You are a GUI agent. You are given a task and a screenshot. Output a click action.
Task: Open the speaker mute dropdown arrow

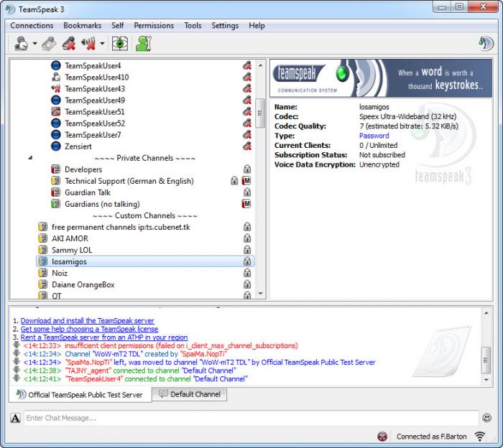102,43
